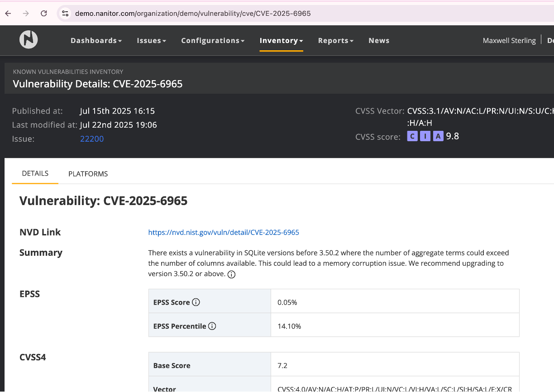Click the I integrity badge

point(425,136)
